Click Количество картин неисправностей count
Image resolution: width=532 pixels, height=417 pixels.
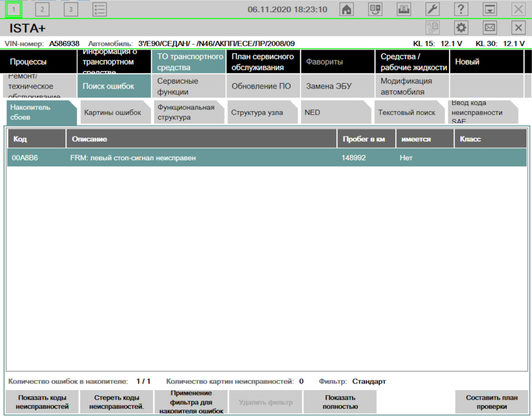pos(235,382)
